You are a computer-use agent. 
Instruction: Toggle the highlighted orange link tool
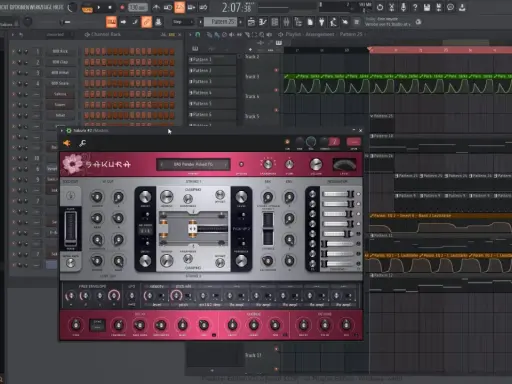point(146,22)
